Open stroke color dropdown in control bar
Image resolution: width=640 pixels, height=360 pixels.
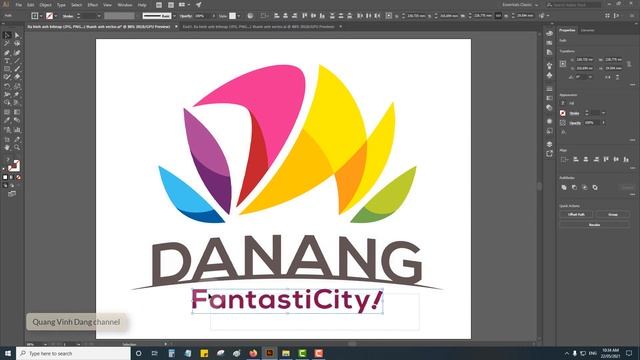pyautogui.click(x=56, y=16)
